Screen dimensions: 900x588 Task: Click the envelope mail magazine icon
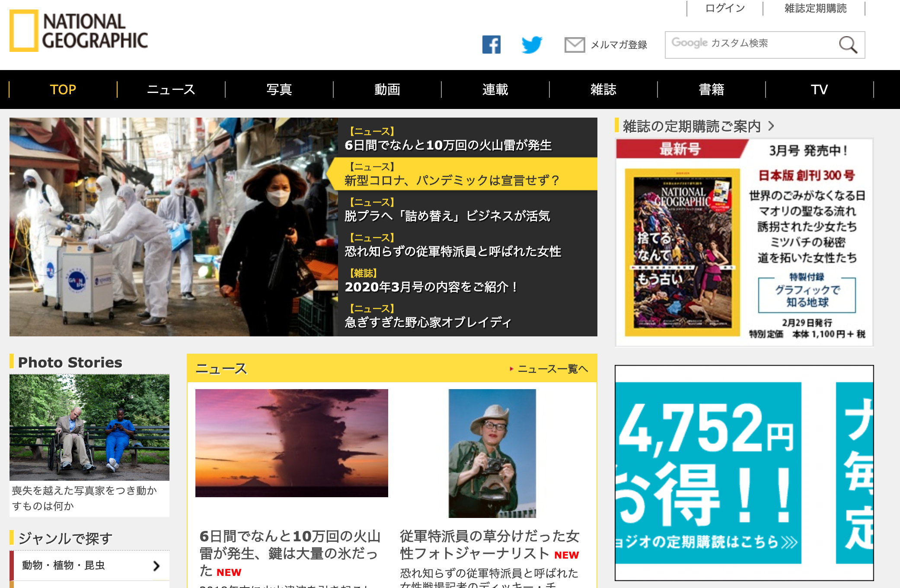click(x=575, y=45)
